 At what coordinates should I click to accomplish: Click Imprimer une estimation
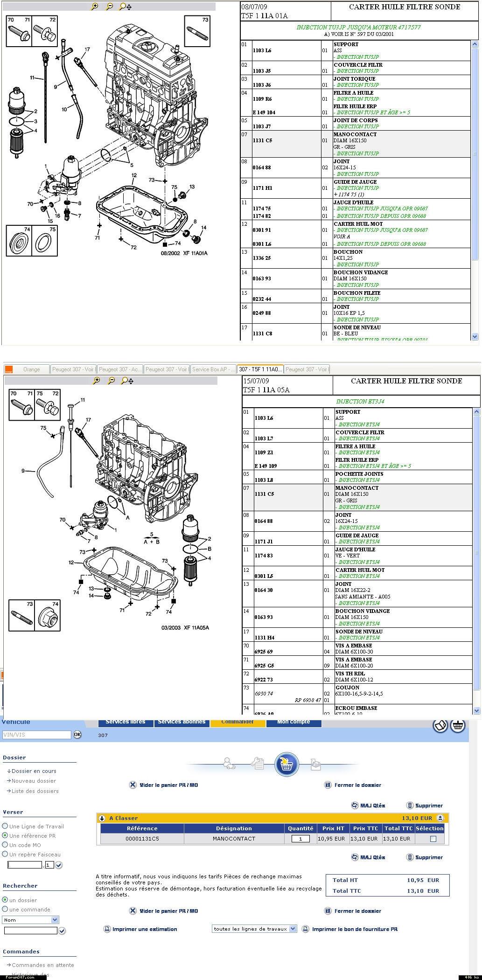tap(145, 929)
